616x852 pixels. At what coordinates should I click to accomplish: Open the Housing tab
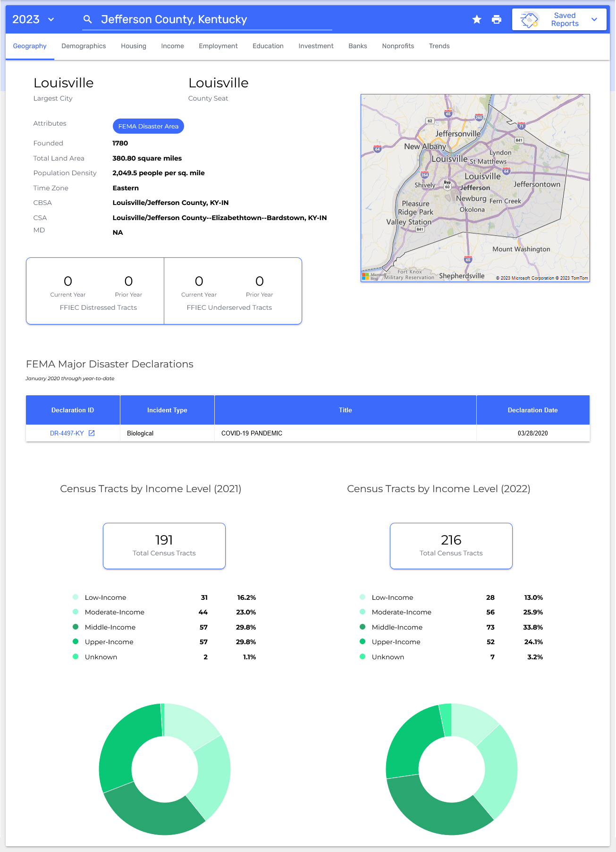click(134, 46)
